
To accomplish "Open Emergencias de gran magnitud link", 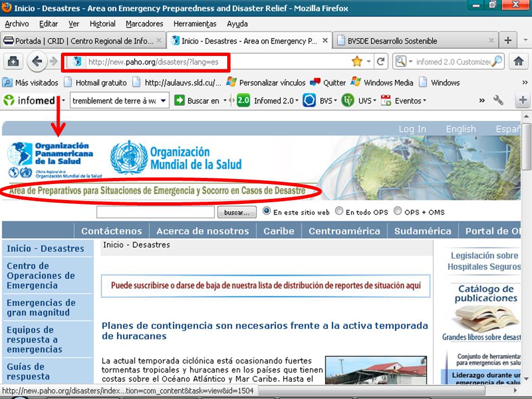I will (x=41, y=308).
